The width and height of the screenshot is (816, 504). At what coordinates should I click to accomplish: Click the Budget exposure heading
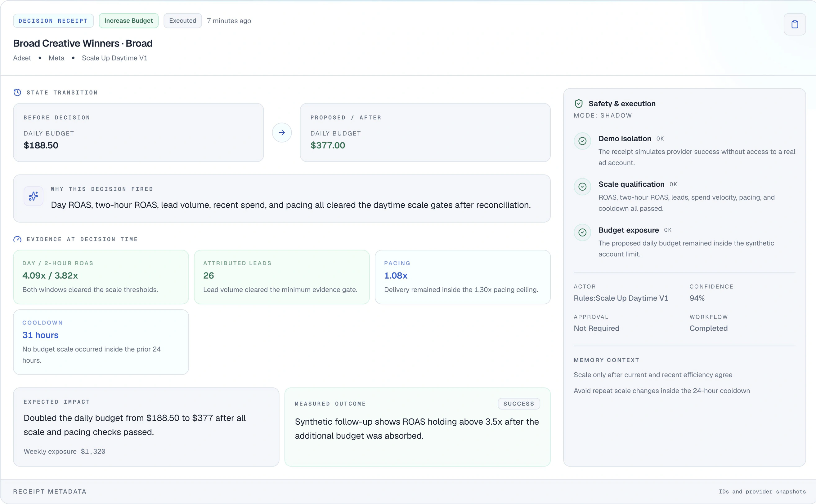[x=629, y=230]
